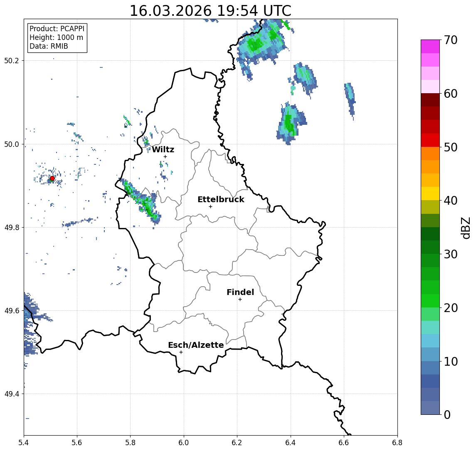This screenshot has width=476, height=451.
Task: Click the 'Data: RMIB' legend line
Action: (49, 46)
